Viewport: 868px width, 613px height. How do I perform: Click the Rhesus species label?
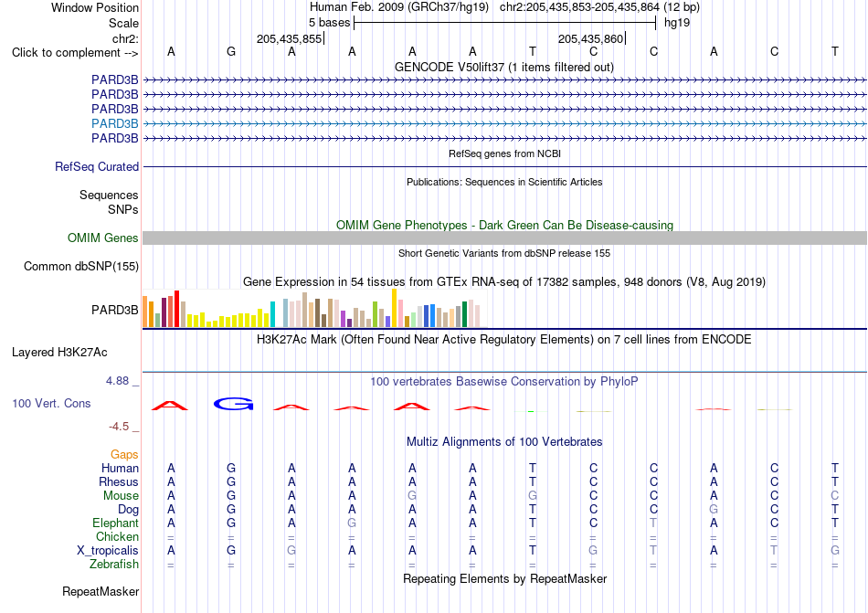click(x=119, y=481)
